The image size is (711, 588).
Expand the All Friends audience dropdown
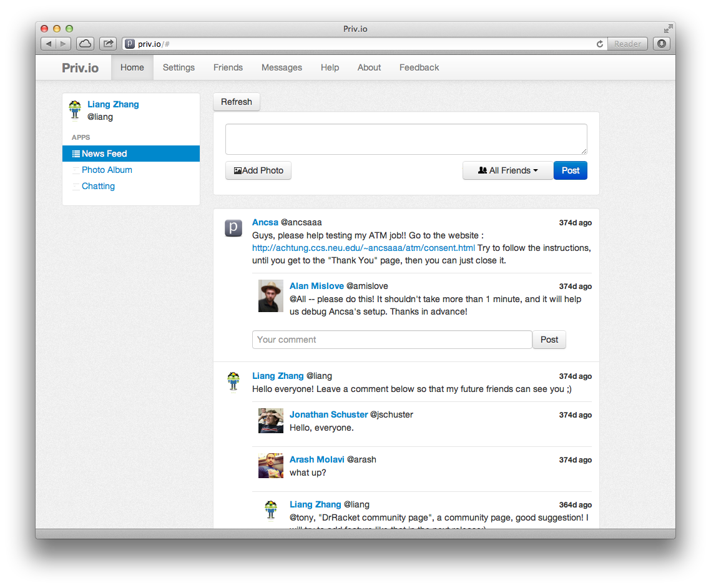(508, 170)
